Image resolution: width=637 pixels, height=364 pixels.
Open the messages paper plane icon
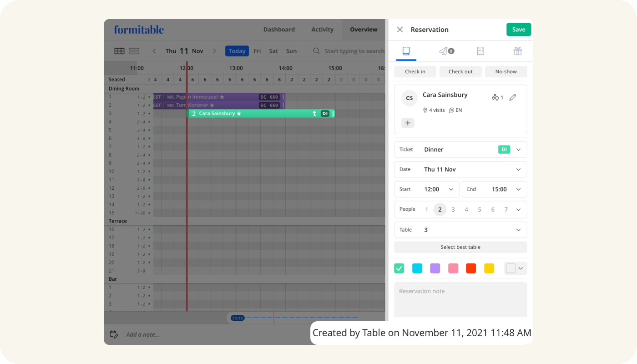coord(444,51)
